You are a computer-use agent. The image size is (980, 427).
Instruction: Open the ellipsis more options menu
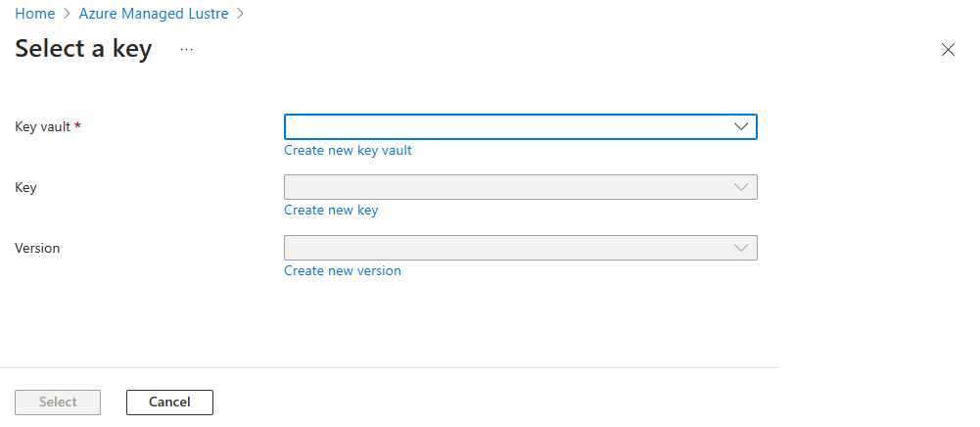[x=187, y=49]
